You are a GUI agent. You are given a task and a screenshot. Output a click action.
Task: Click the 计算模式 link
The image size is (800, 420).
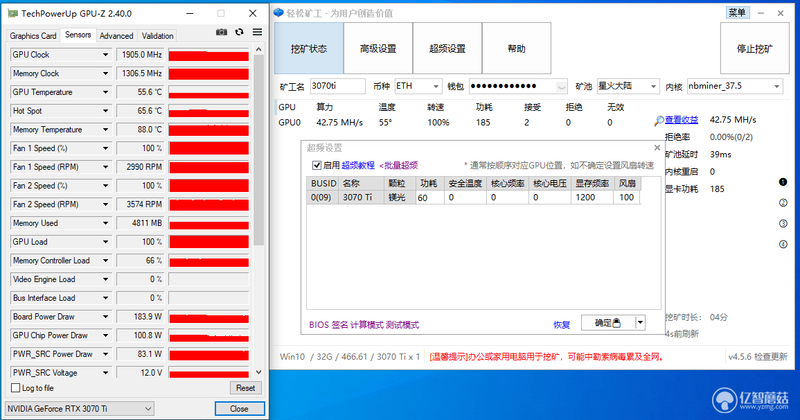367,325
